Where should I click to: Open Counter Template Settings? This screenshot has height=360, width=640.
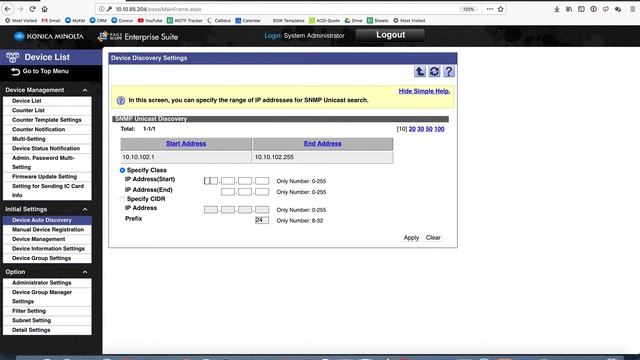pyautogui.click(x=47, y=120)
